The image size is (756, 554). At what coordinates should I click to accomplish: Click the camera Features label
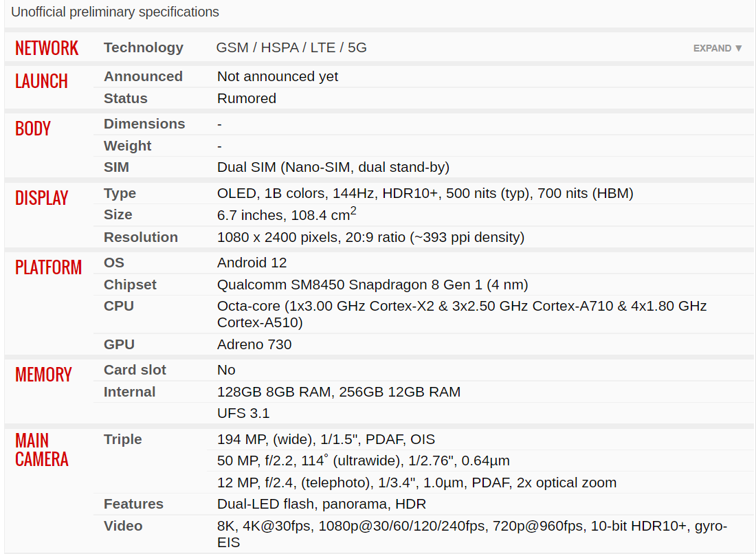click(133, 504)
